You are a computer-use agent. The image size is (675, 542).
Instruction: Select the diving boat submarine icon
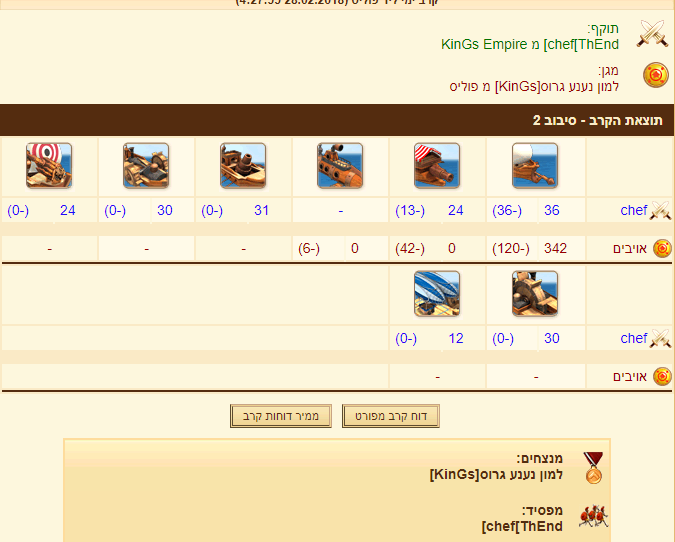click(x=340, y=166)
